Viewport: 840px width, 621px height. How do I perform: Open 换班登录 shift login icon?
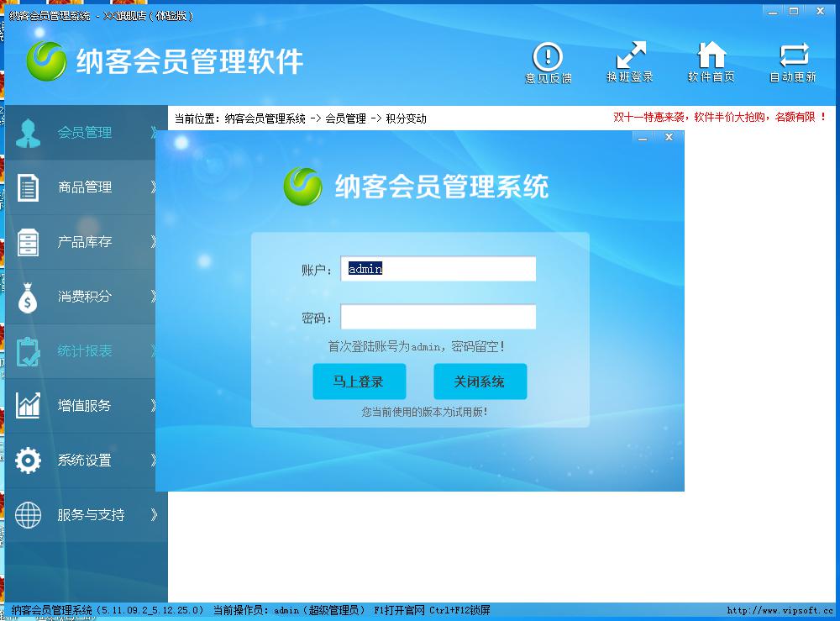(x=631, y=53)
